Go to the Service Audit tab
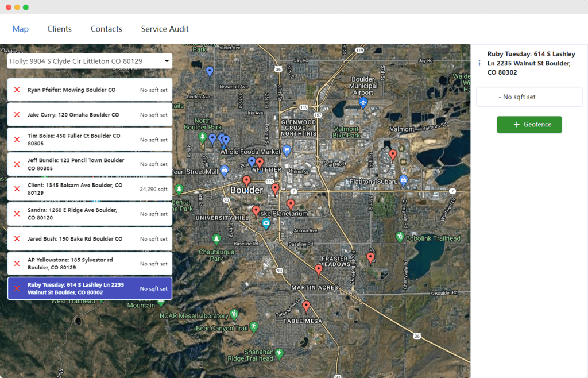The width and height of the screenshot is (588, 378). (165, 29)
